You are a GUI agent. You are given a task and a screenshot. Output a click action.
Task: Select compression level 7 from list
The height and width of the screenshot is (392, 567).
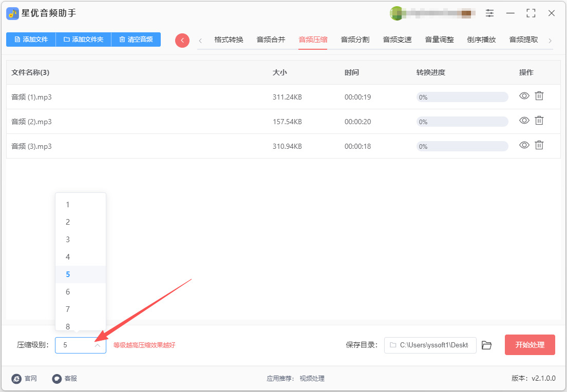81,309
